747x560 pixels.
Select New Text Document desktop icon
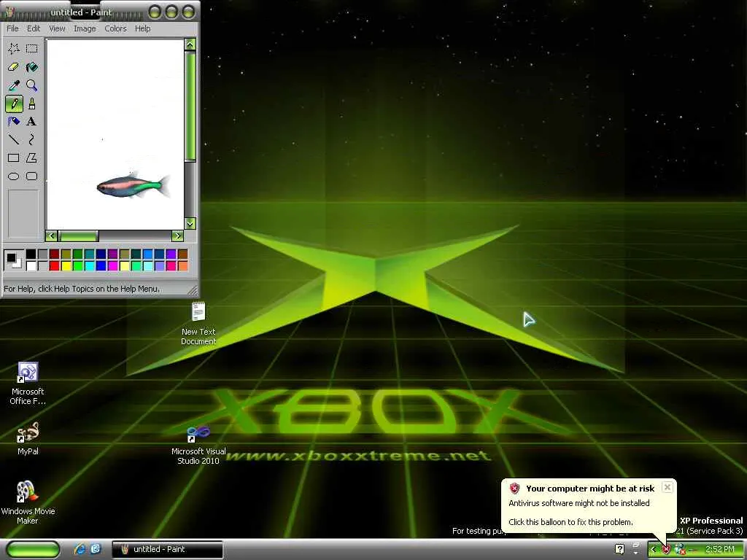pyautogui.click(x=198, y=323)
